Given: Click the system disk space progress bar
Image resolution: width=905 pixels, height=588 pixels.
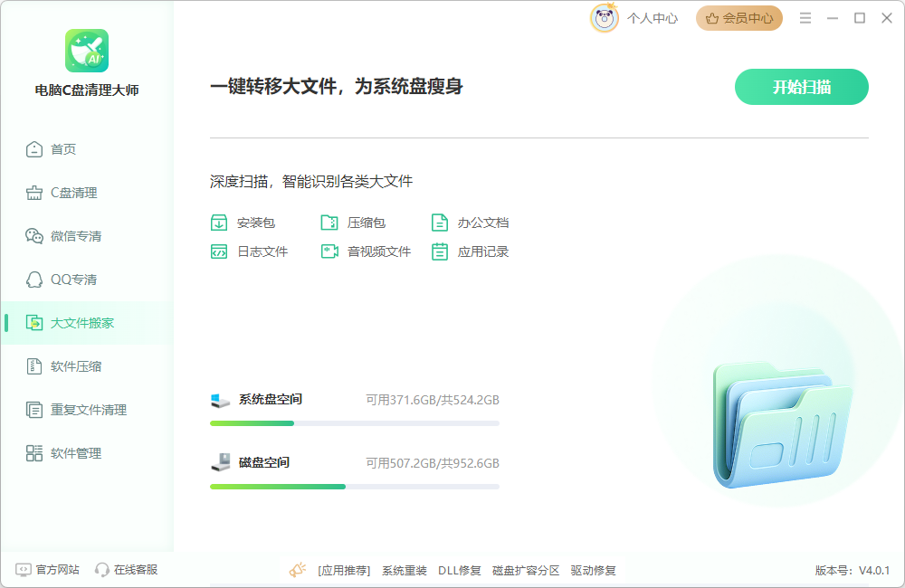Looking at the screenshot, I should click(x=354, y=422).
